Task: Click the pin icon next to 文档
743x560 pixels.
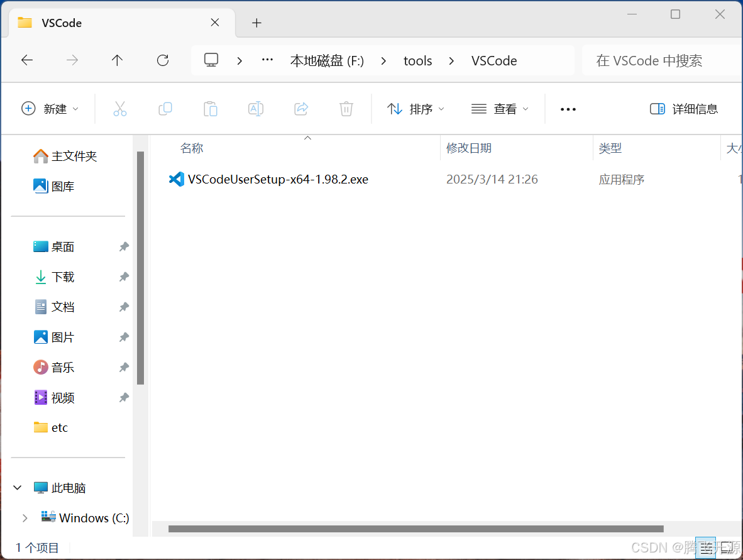Action: pos(124,307)
